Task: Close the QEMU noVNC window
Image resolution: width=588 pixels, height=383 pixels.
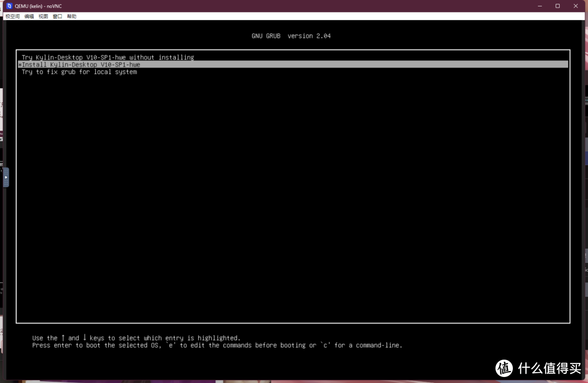Action: click(x=575, y=6)
